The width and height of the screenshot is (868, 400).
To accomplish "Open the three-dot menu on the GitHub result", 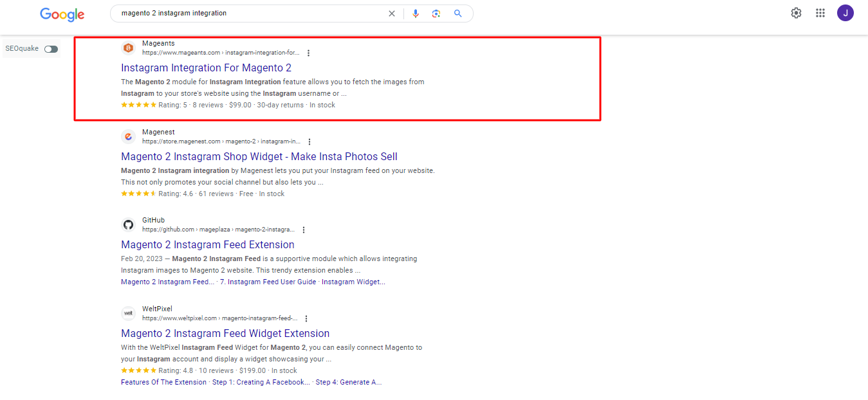I will tap(303, 229).
